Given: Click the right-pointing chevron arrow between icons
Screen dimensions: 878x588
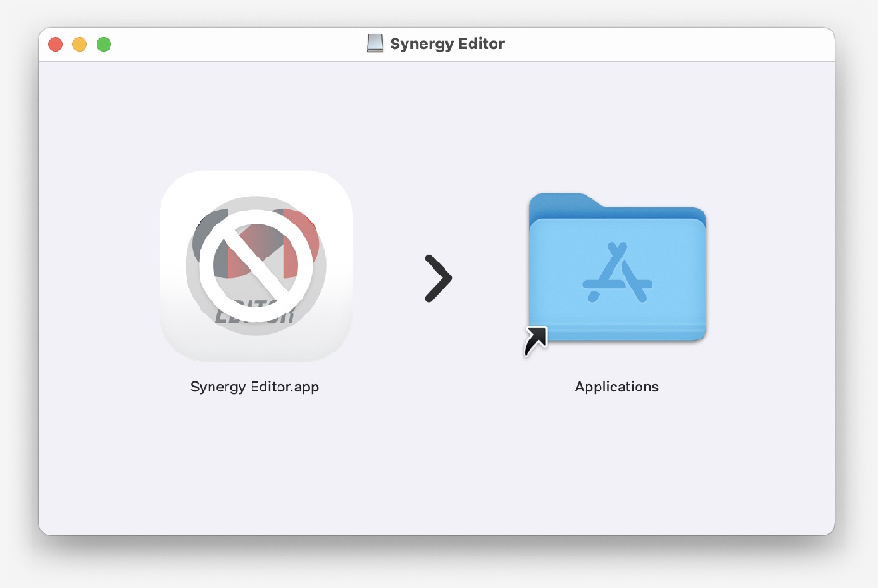Looking at the screenshot, I should click(438, 278).
